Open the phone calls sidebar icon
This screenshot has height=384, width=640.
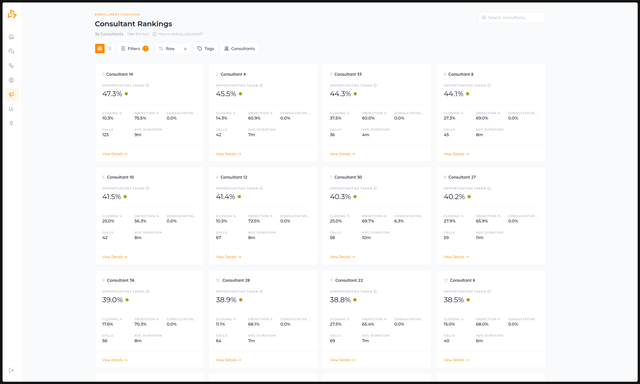click(11, 66)
